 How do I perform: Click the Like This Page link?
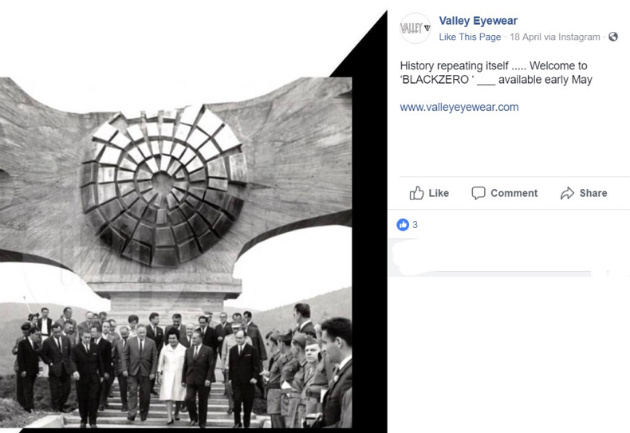pyautogui.click(x=470, y=37)
